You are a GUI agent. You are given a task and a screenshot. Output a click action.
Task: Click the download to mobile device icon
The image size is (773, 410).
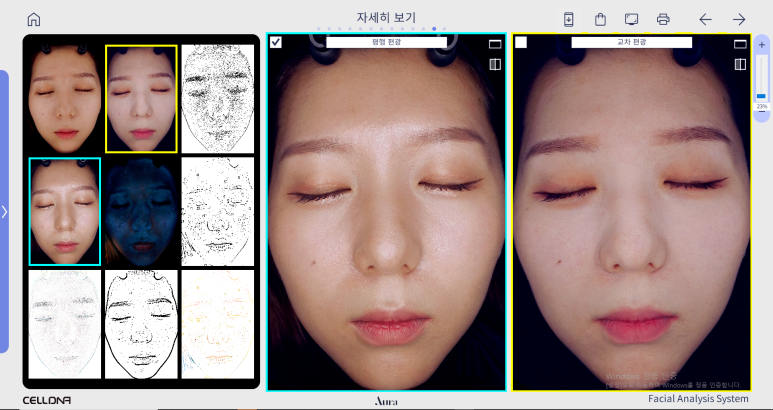tap(568, 19)
